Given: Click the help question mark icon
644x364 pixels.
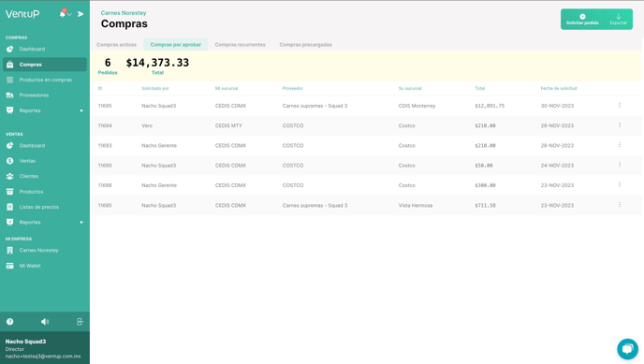Looking at the screenshot, I should pos(10,322).
